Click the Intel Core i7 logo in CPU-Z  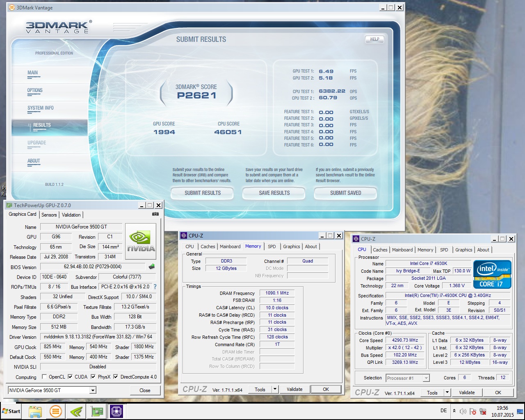(x=492, y=274)
